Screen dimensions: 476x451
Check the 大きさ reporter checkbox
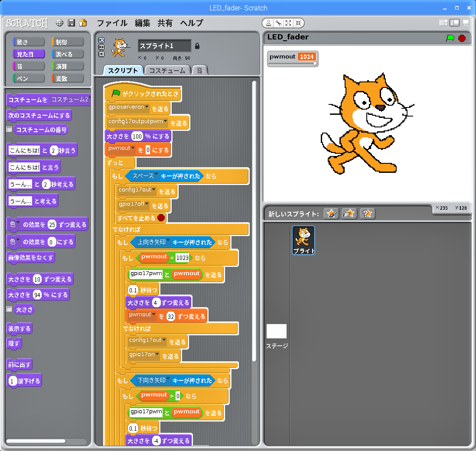tap(9, 309)
